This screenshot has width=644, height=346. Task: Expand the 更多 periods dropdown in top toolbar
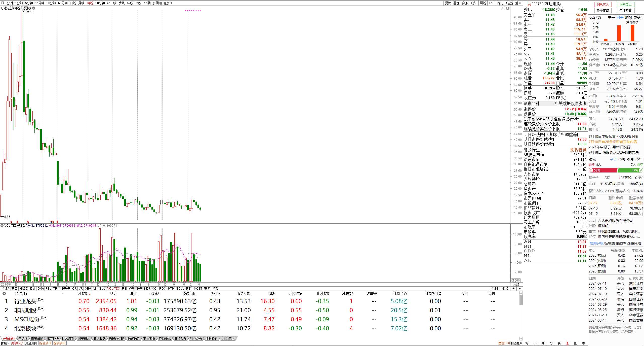coord(168,3)
